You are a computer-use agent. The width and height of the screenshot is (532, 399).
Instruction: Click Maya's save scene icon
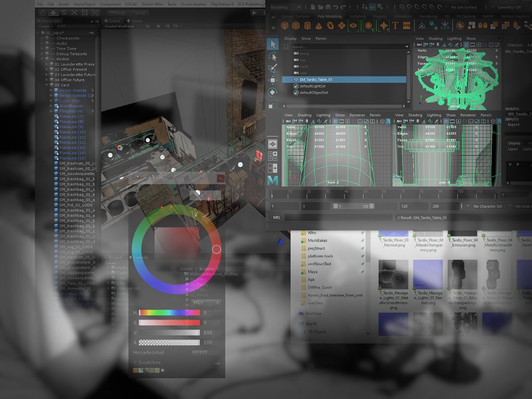pos(328,7)
